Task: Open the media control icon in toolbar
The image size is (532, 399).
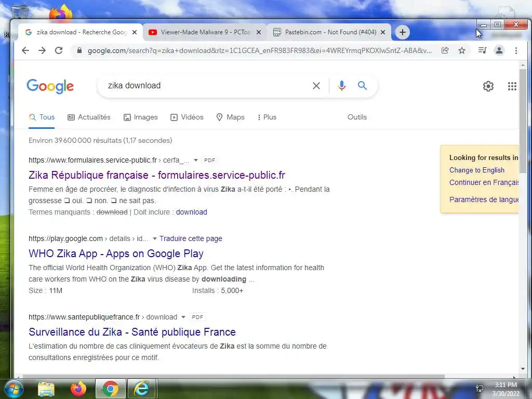Action: pyautogui.click(x=482, y=50)
